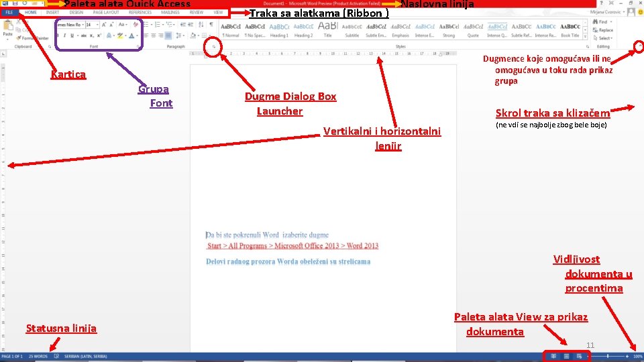Apply the Heading 1 style
This screenshot has height=362, width=644.
279,30
